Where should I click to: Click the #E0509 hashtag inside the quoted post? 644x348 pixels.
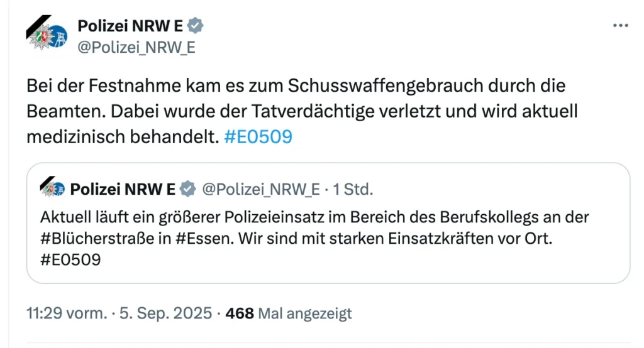tap(70, 259)
